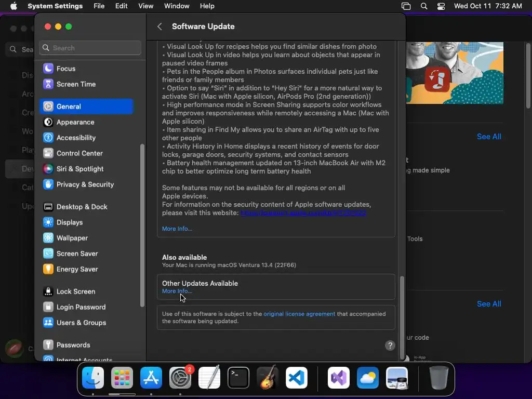Open Accessibility icon in sidebar

pyautogui.click(x=48, y=138)
